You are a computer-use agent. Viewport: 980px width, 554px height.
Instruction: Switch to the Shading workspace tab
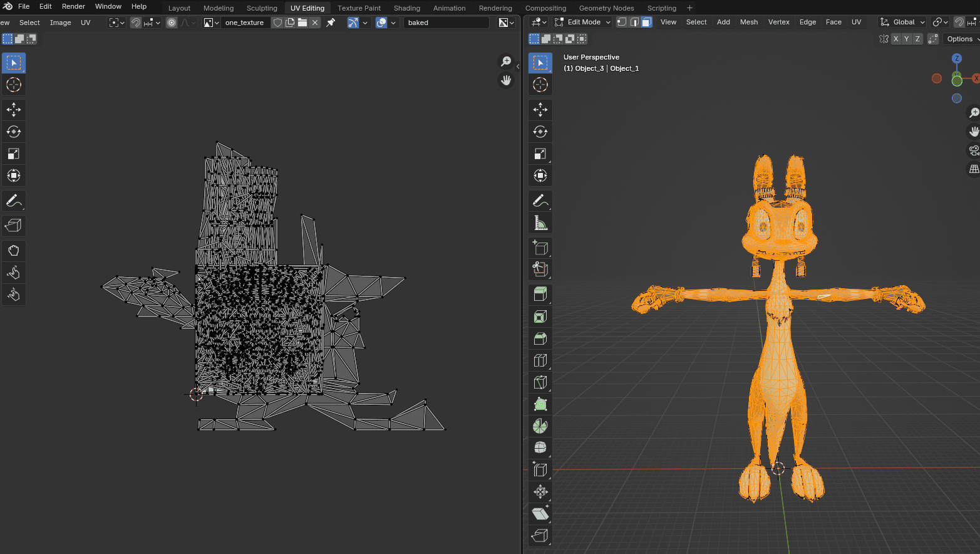tap(407, 8)
